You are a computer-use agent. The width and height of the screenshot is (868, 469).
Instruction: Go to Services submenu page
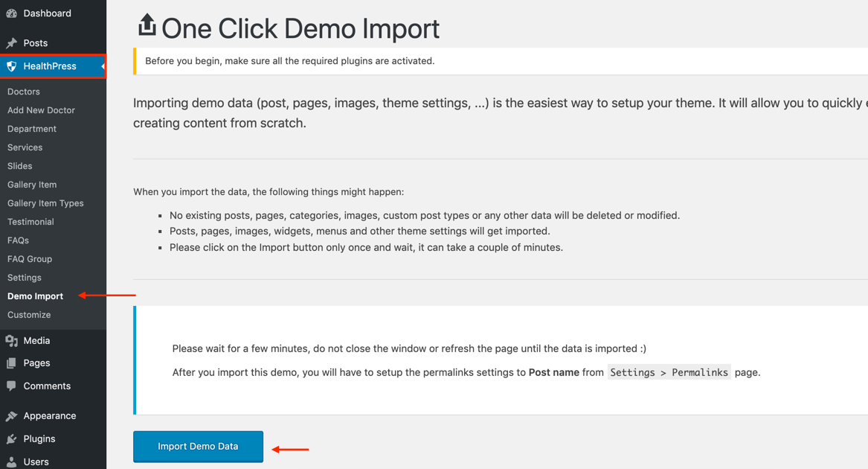pyautogui.click(x=25, y=147)
